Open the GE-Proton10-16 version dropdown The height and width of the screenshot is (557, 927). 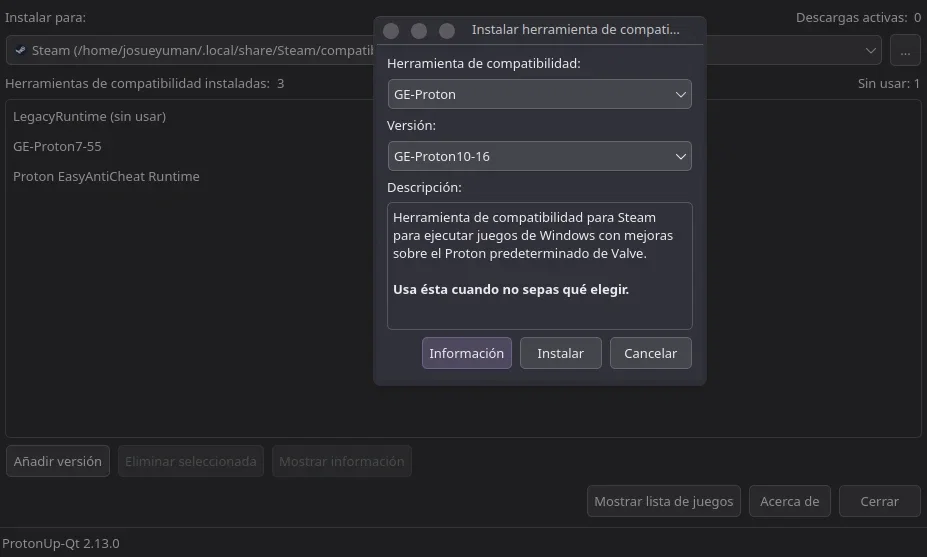(x=539, y=156)
